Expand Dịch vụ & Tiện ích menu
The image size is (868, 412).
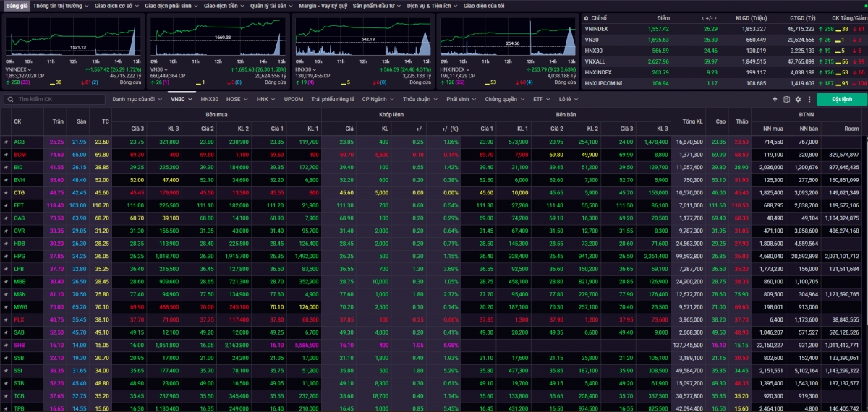pos(432,5)
